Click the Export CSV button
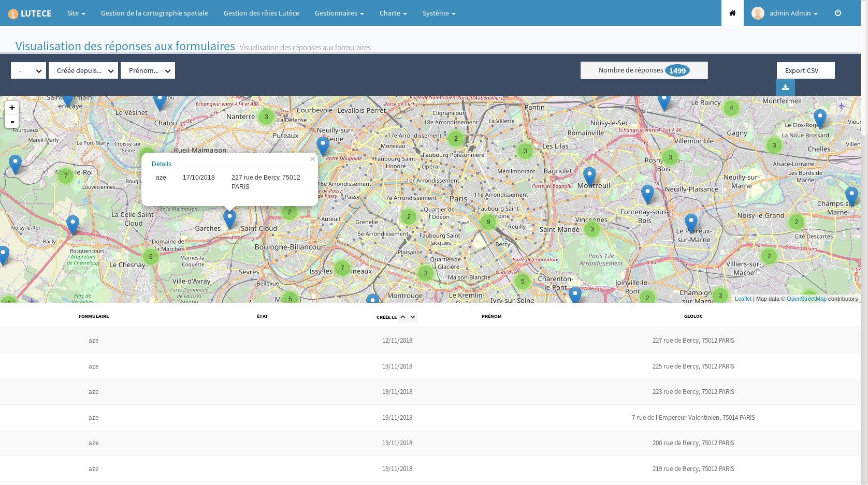 805,70
